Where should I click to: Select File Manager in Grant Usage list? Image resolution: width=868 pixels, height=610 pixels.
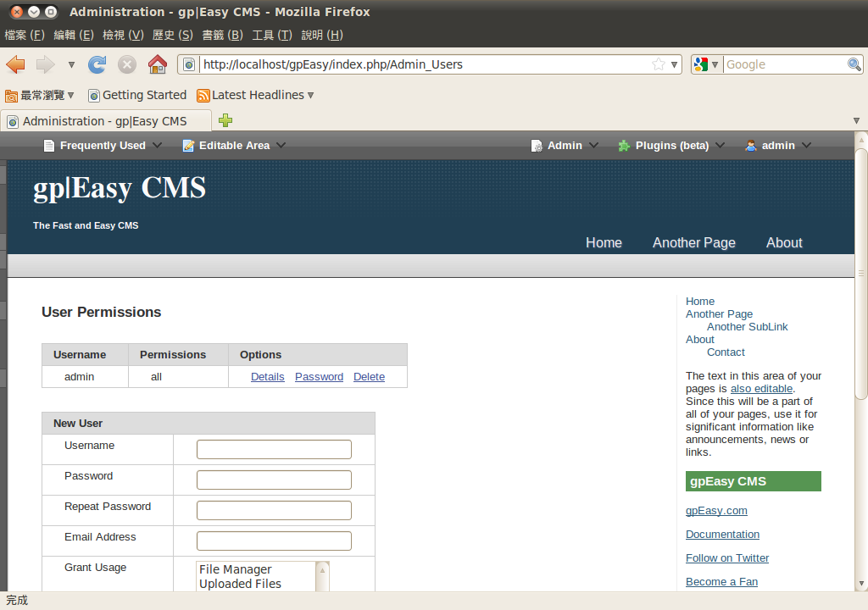(236, 569)
